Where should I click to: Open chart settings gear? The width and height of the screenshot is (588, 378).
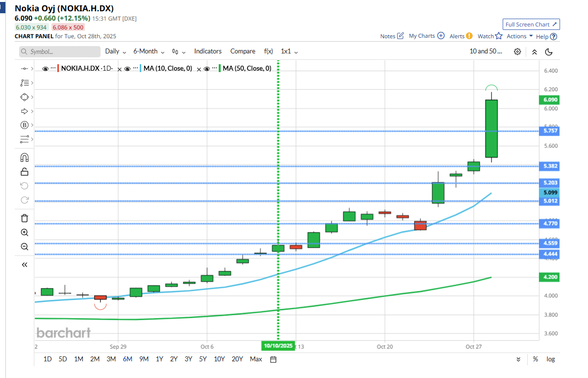tap(517, 51)
